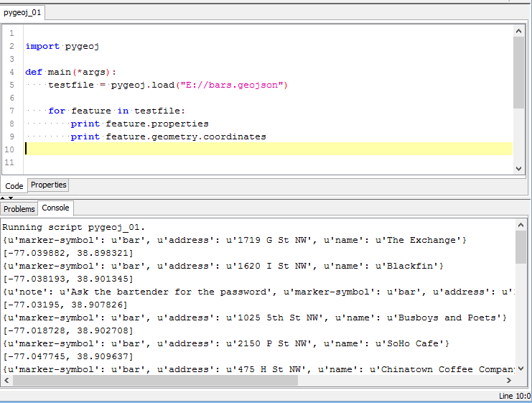Click the code editor scroll-down arrow
The image size is (532, 403).
[520, 167]
